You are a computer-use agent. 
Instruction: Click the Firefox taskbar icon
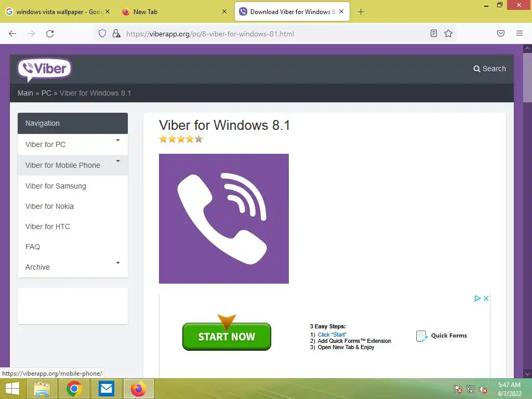pos(138,389)
